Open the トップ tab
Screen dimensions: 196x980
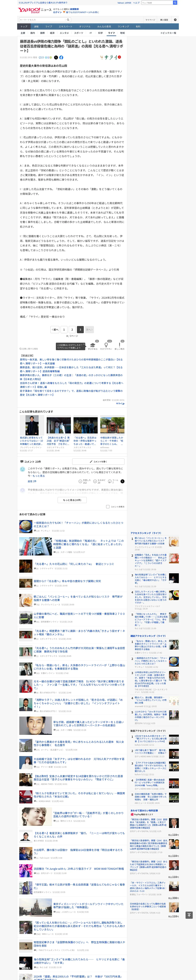pos(24,27)
